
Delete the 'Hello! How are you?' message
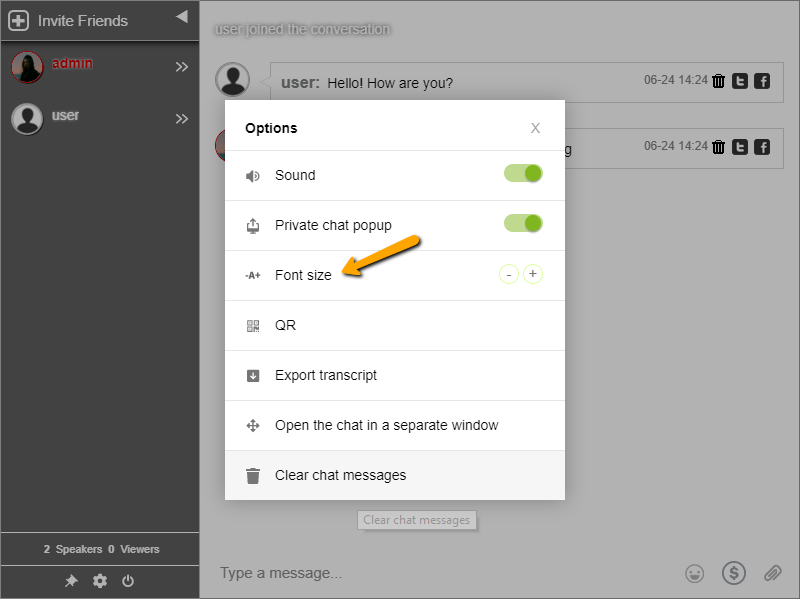point(718,81)
